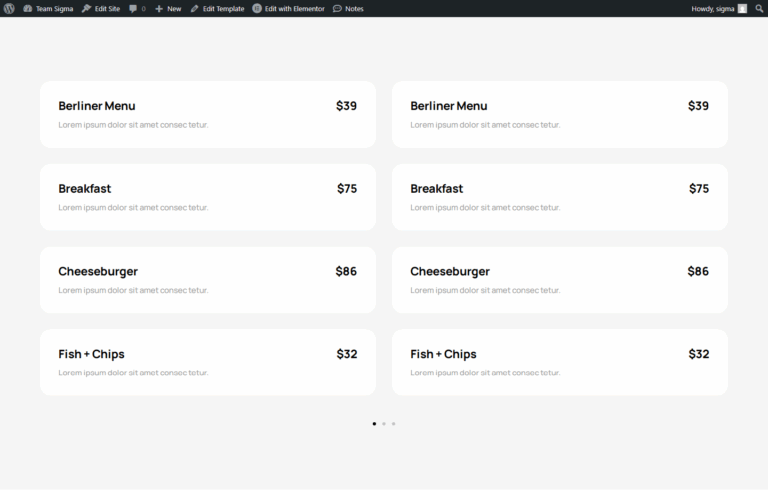Click the WordPress logo icon
This screenshot has height=490, width=768.
point(9,8)
